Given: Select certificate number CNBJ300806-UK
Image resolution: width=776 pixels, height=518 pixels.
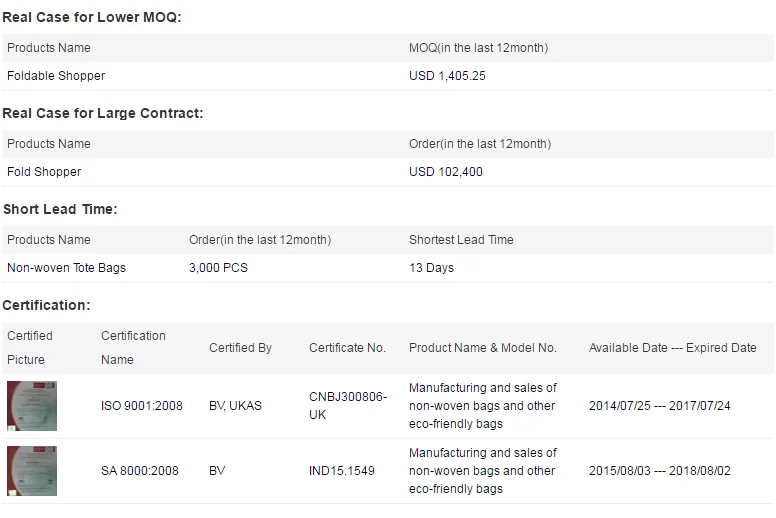Looking at the screenshot, I should [x=347, y=406].
